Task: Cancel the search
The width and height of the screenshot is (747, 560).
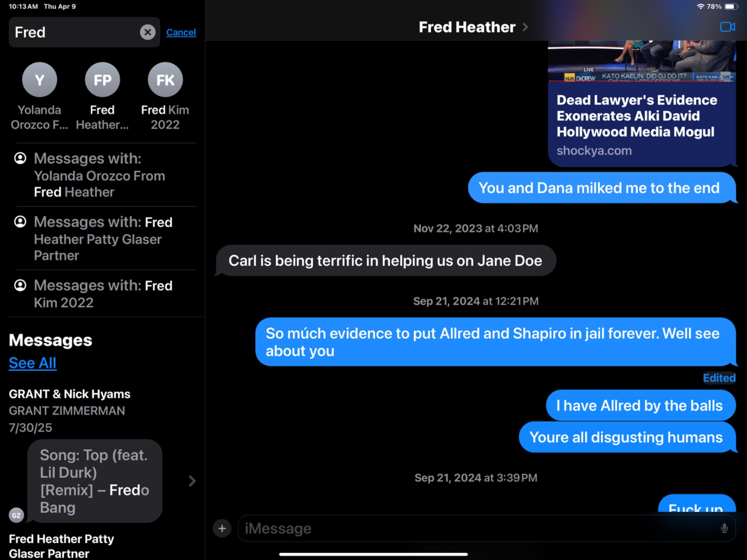Action: [181, 32]
